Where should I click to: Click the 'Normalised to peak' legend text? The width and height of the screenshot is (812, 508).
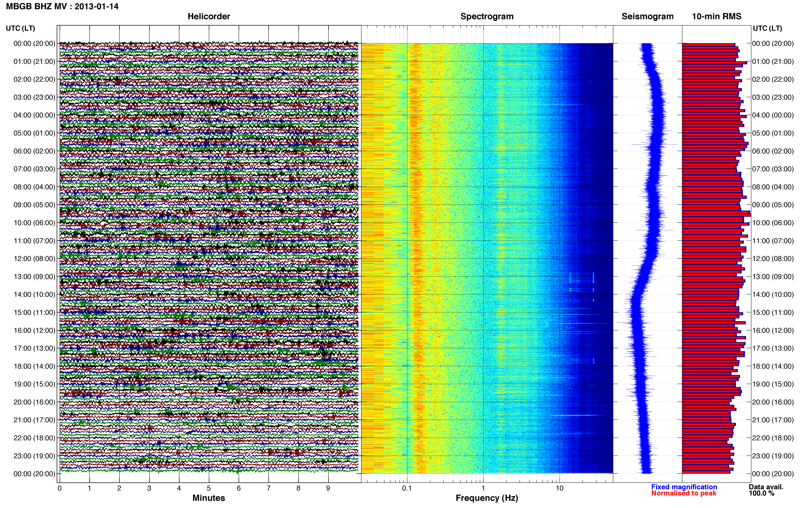(x=684, y=493)
